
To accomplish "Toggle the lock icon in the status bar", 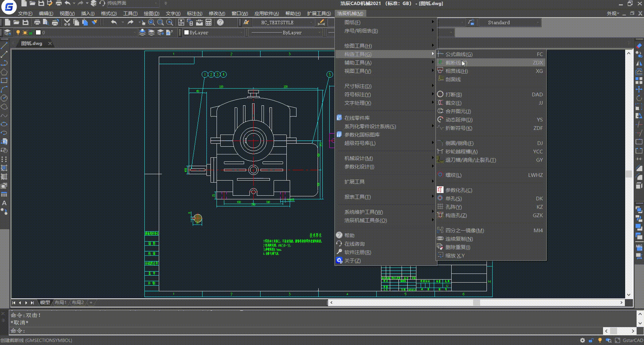I will pyautogui.click(x=590, y=340).
